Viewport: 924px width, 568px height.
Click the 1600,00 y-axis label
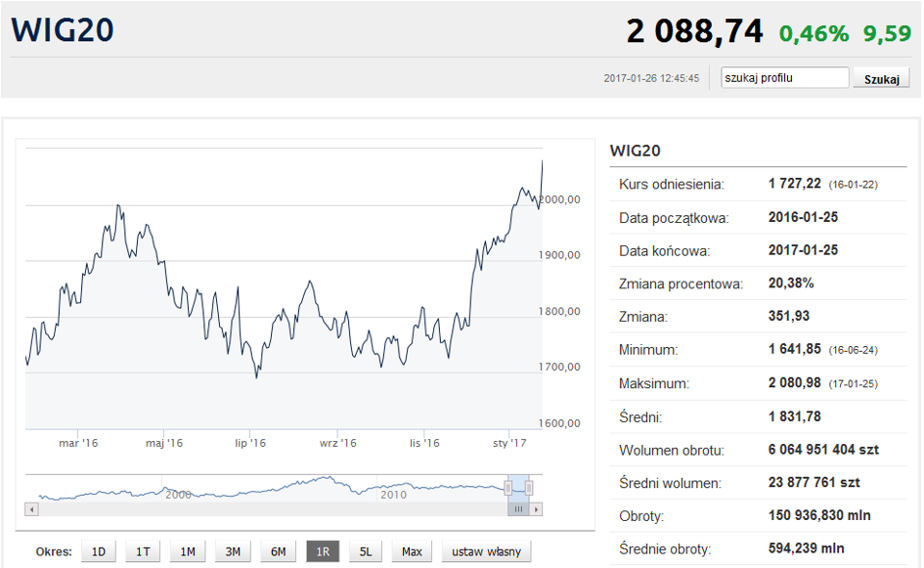pos(560,423)
